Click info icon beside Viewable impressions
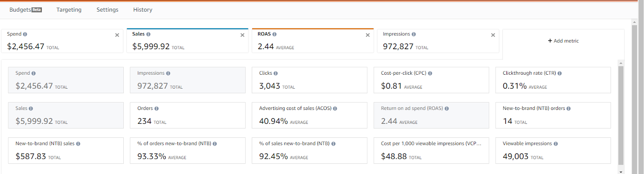 [x=556, y=144]
